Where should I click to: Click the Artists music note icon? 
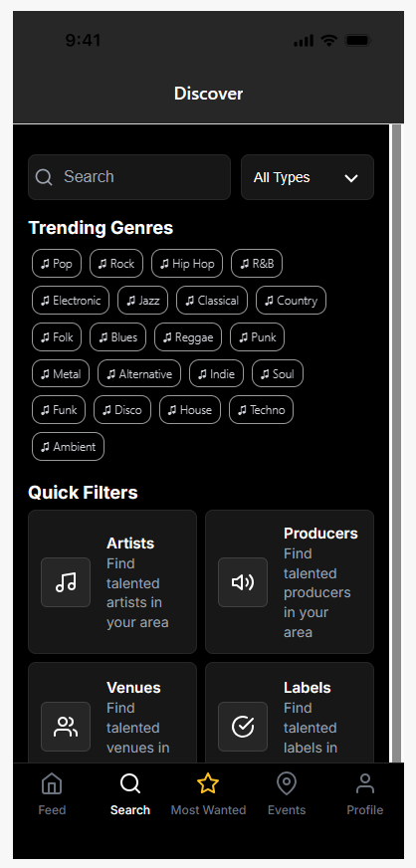click(66, 582)
